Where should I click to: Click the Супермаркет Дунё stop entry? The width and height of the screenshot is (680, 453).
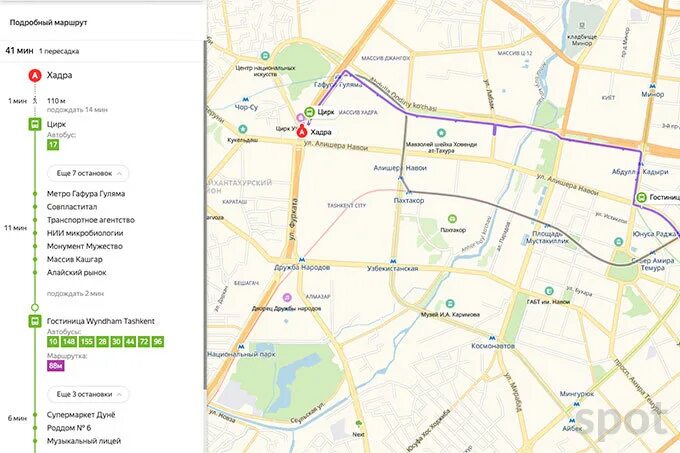pos(81,415)
